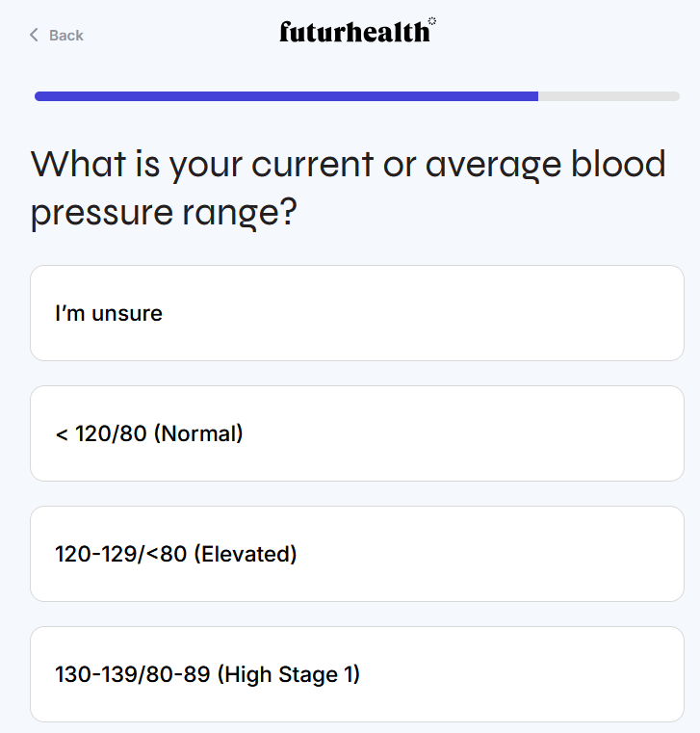Tap the card for the 120-129 systolic range
The width and height of the screenshot is (700, 733).
point(357,554)
